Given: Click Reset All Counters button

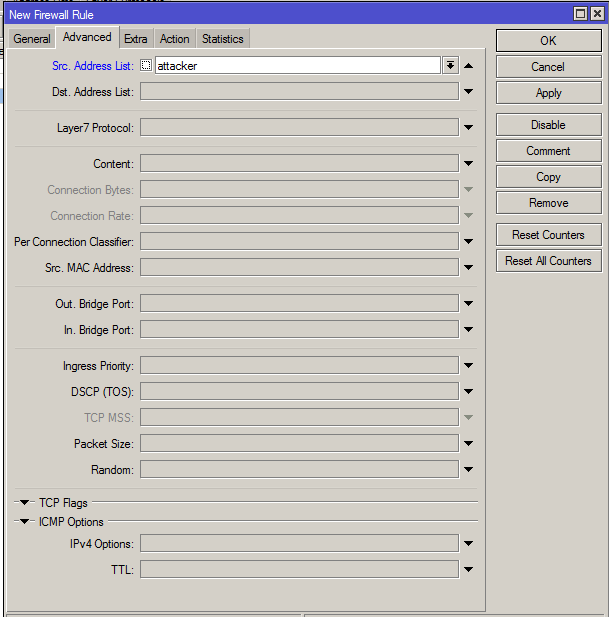Looking at the screenshot, I should 548,261.
